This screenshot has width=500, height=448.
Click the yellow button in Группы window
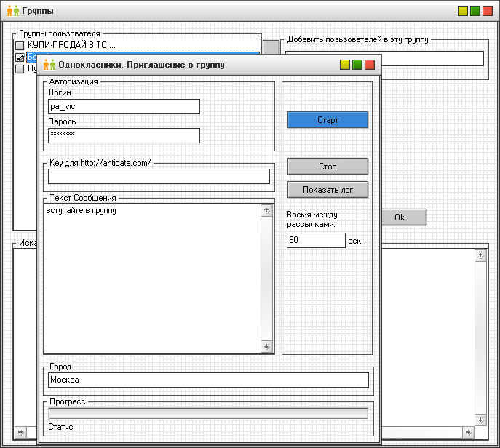[462, 12]
